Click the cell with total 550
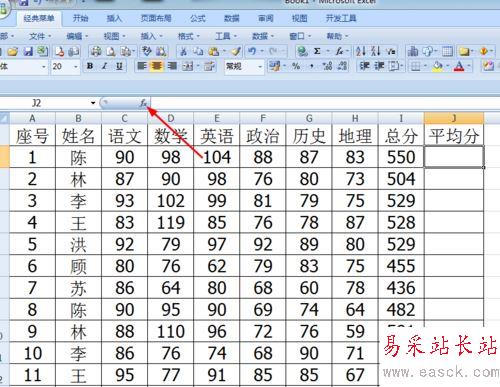The height and width of the screenshot is (387, 500). (x=401, y=157)
